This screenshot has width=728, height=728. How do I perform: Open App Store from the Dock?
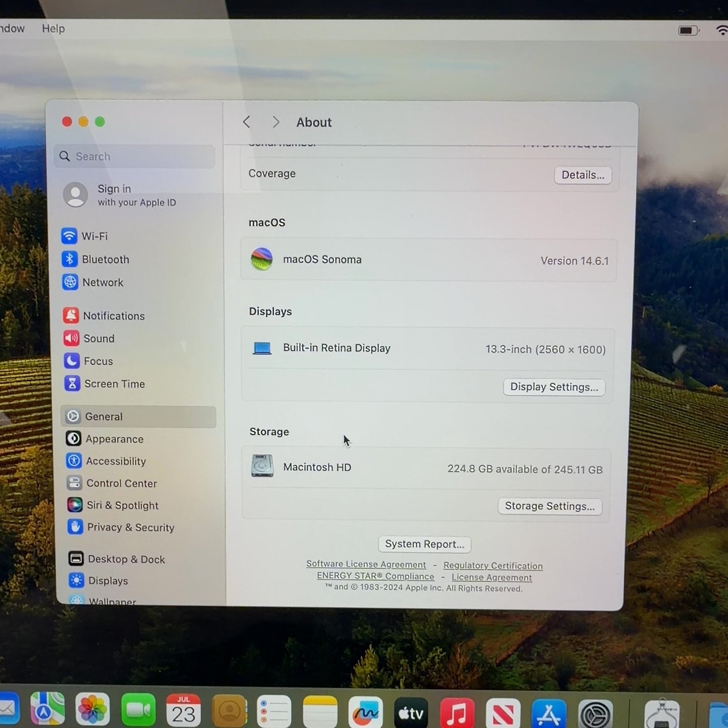point(549,713)
